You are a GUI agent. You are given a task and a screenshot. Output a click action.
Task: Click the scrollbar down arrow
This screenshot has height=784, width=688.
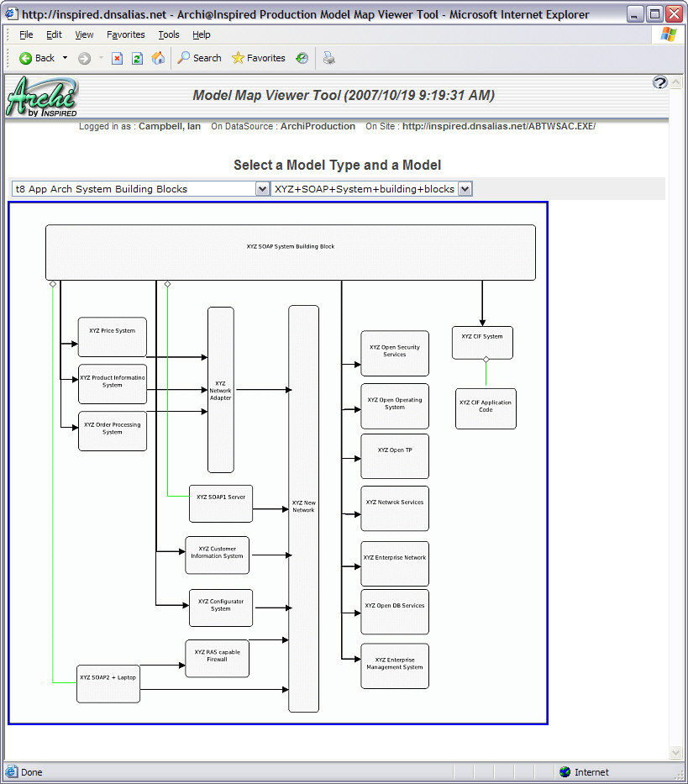(x=675, y=752)
